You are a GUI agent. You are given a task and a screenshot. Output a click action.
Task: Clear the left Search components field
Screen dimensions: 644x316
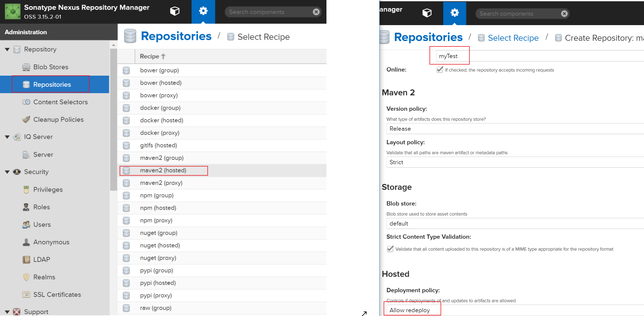coord(316,12)
